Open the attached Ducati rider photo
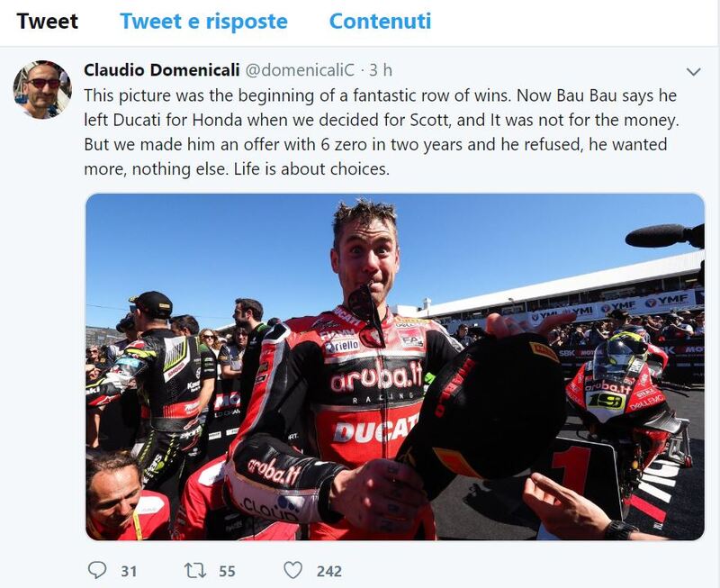 (x=395, y=366)
